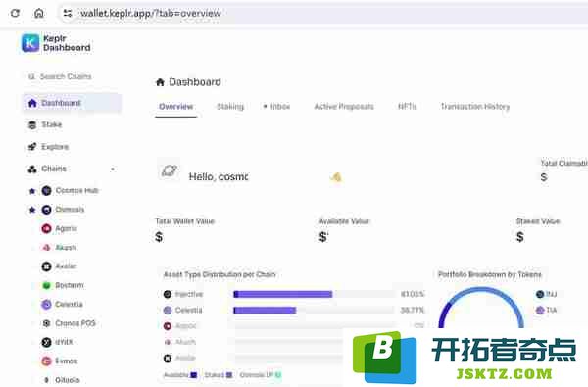The image size is (588, 387).
Task: Switch to the Staking tab
Action: (x=230, y=107)
